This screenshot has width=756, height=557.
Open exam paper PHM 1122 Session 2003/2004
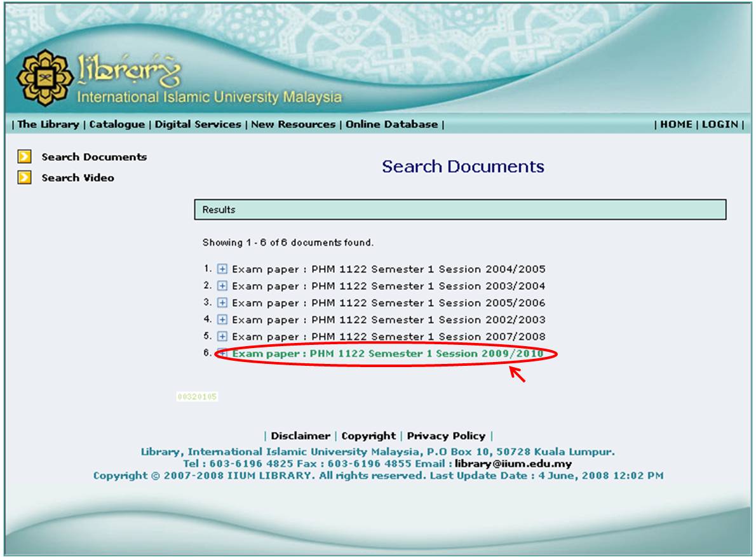pyautogui.click(x=389, y=286)
